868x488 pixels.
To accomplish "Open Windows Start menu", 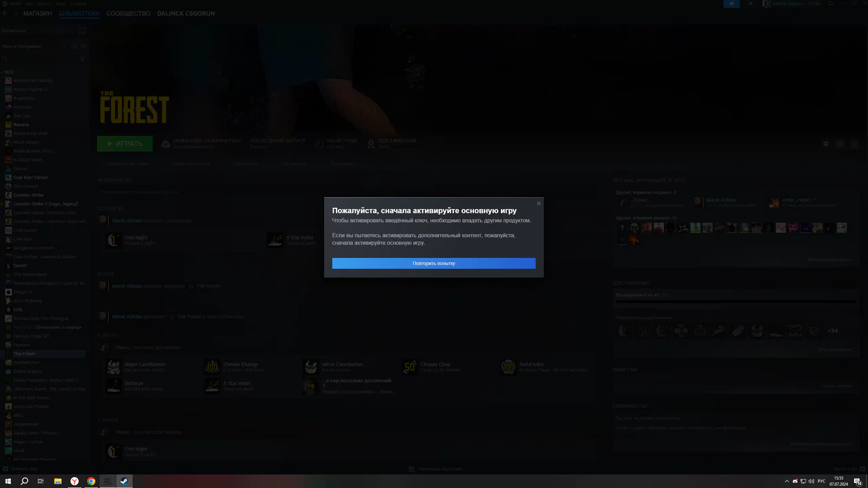I will (x=8, y=481).
